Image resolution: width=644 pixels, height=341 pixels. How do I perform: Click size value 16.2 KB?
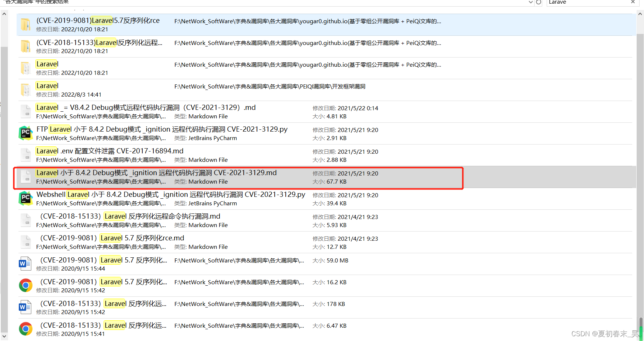[337, 282]
